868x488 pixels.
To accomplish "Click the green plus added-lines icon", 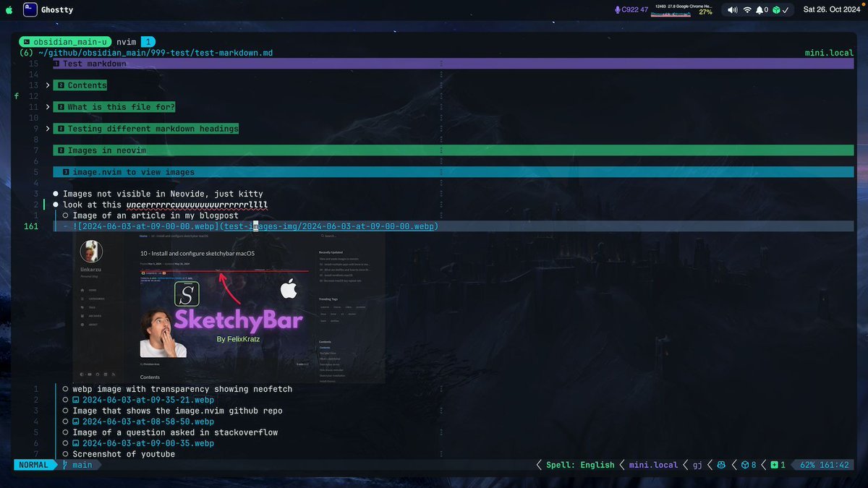I will tap(774, 465).
